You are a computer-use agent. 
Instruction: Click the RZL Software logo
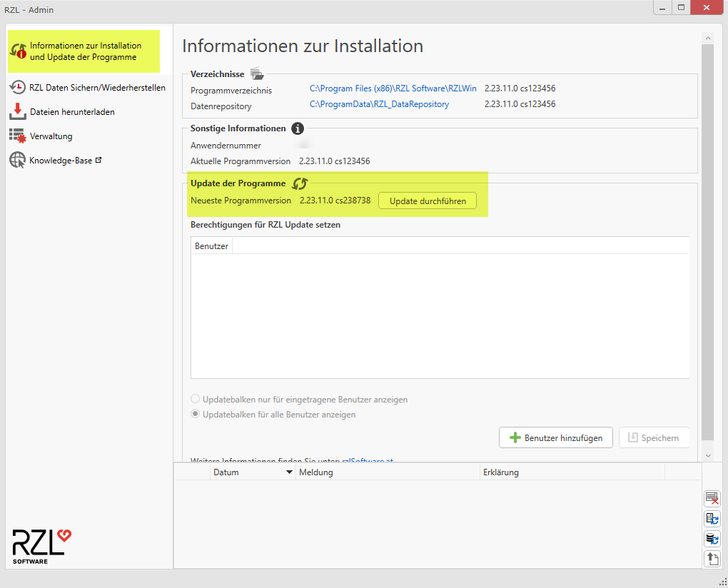tap(42, 546)
